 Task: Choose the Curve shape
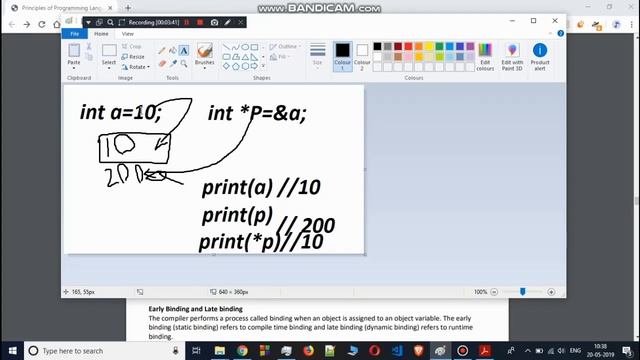[236, 47]
